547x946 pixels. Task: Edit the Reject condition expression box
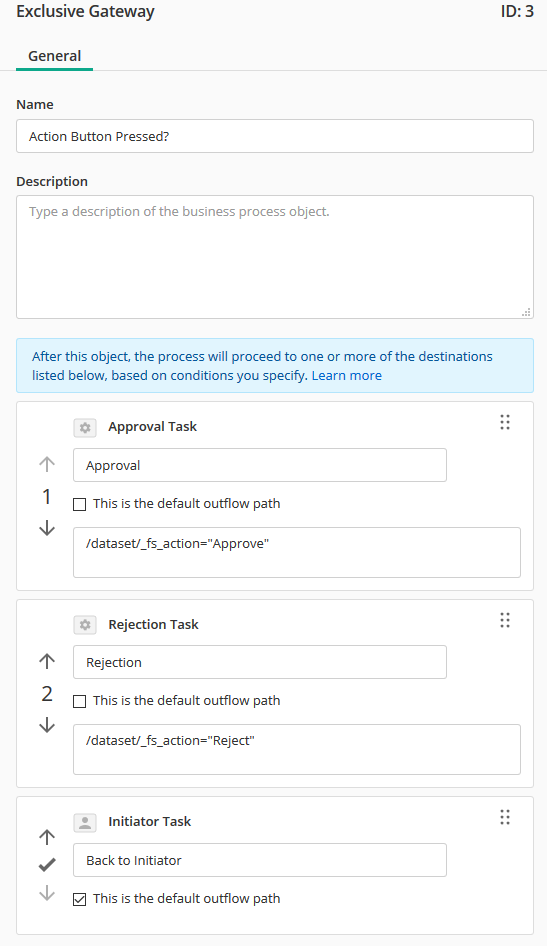pos(297,749)
